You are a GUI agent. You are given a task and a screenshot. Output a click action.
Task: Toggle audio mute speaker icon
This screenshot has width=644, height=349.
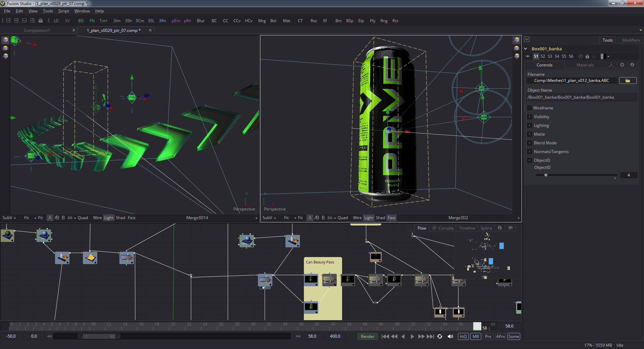(450, 336)
